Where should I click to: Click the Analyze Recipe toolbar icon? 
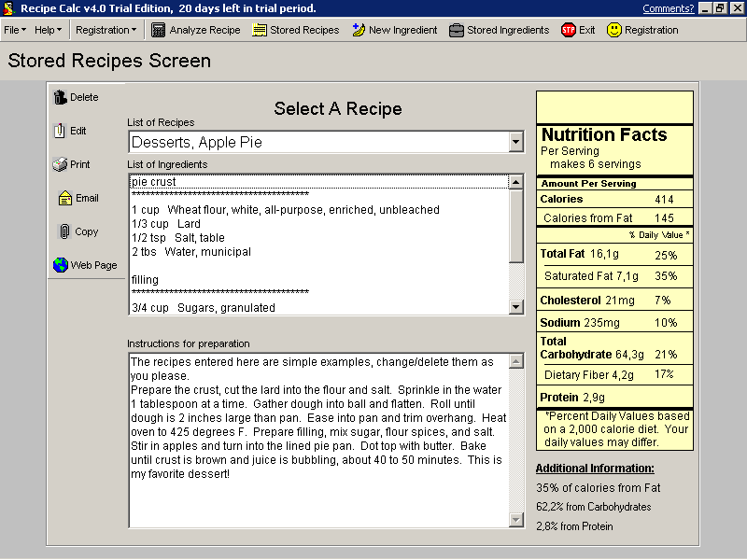159,30
